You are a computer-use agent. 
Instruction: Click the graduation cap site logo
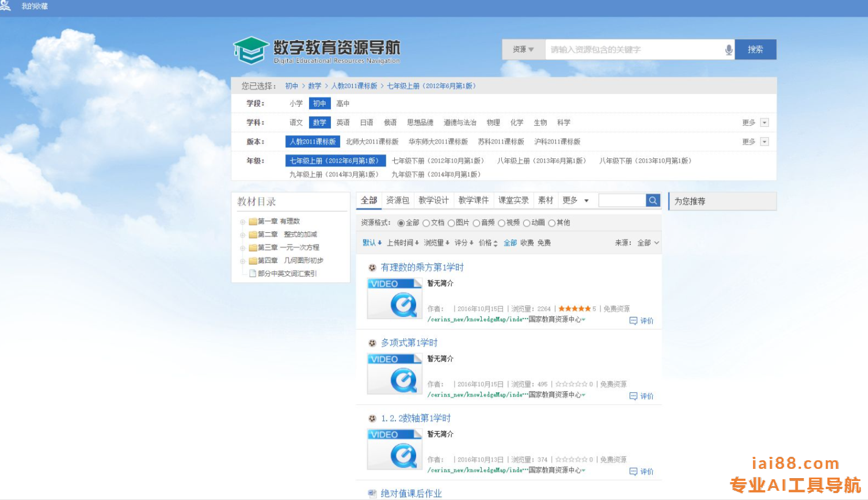(x=251, y=51)
